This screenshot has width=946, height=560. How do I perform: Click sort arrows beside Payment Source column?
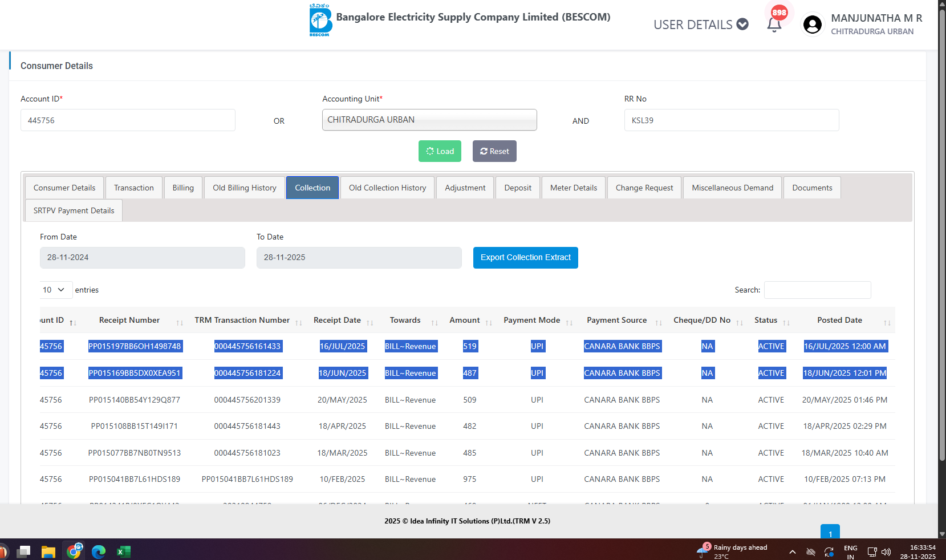(x=659, y=323)
